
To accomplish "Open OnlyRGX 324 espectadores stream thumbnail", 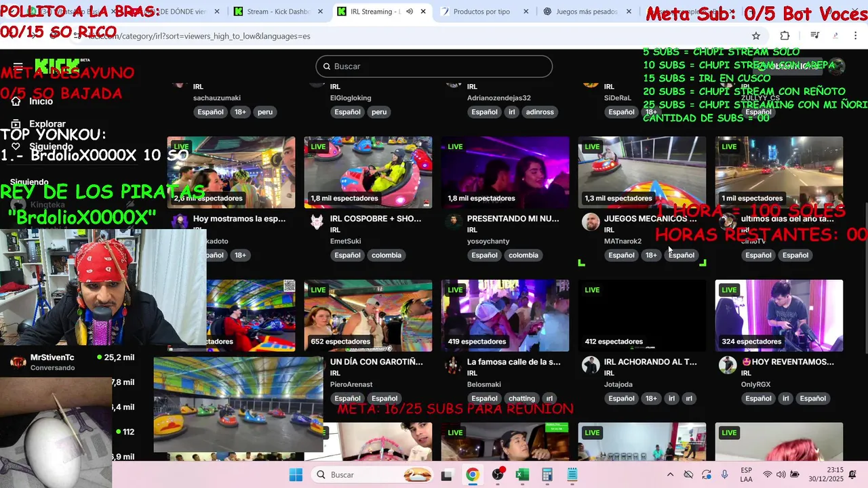I will [x=779, y=315].
